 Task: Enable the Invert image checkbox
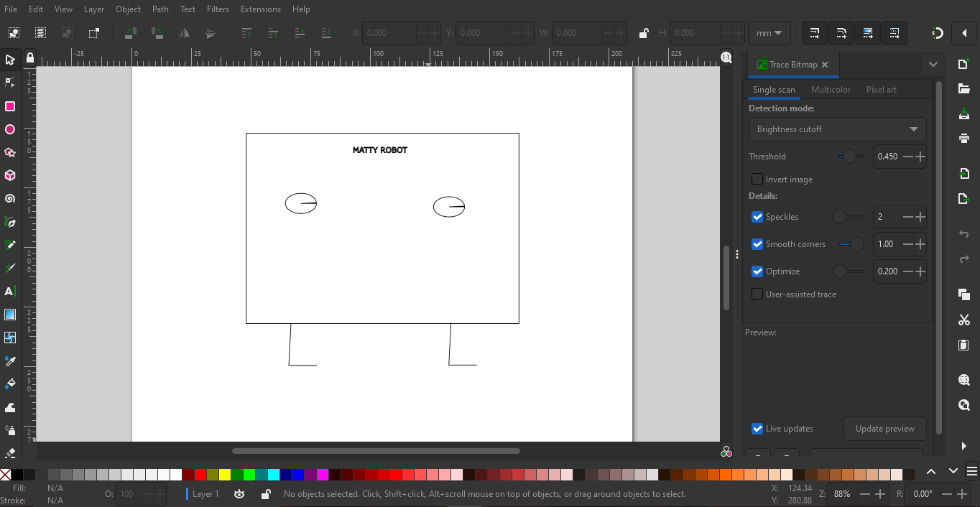(757, 179)
